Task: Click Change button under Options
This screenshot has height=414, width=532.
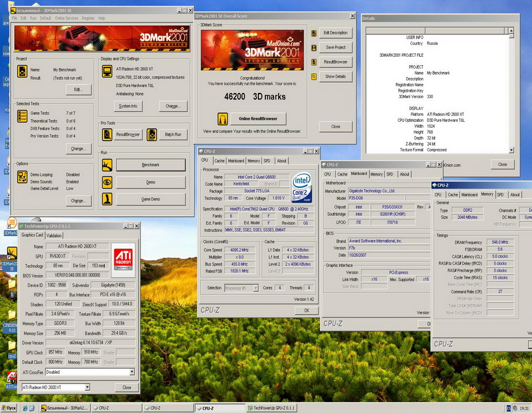Action: (79, 200)
